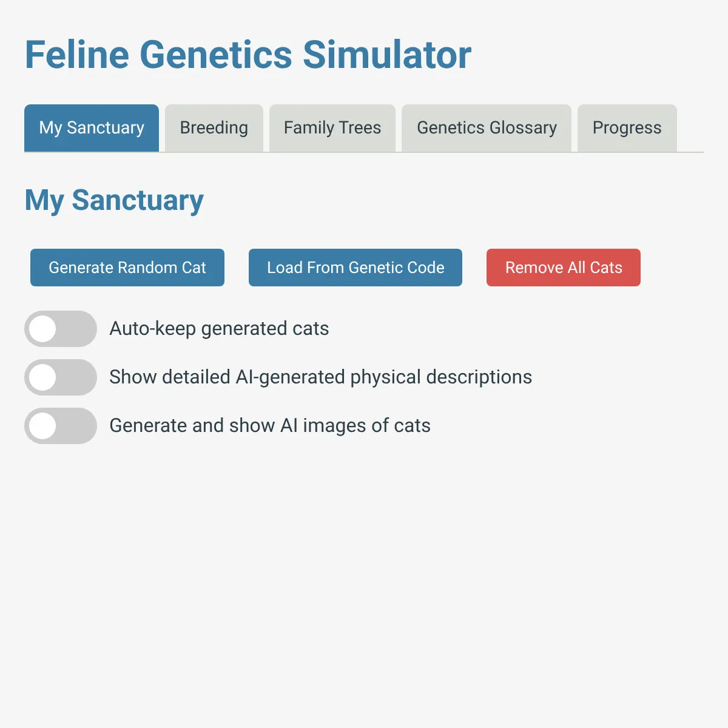Click the red Remove All Cats button

click(x=563, y=268)
